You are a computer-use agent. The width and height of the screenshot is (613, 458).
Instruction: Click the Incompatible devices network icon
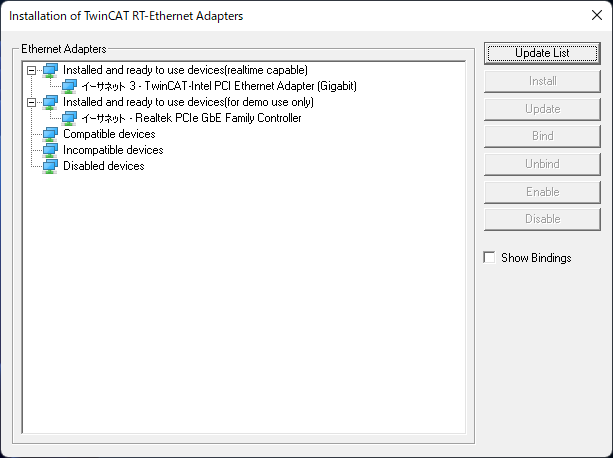pyautogui.click(x=51, y=150)
